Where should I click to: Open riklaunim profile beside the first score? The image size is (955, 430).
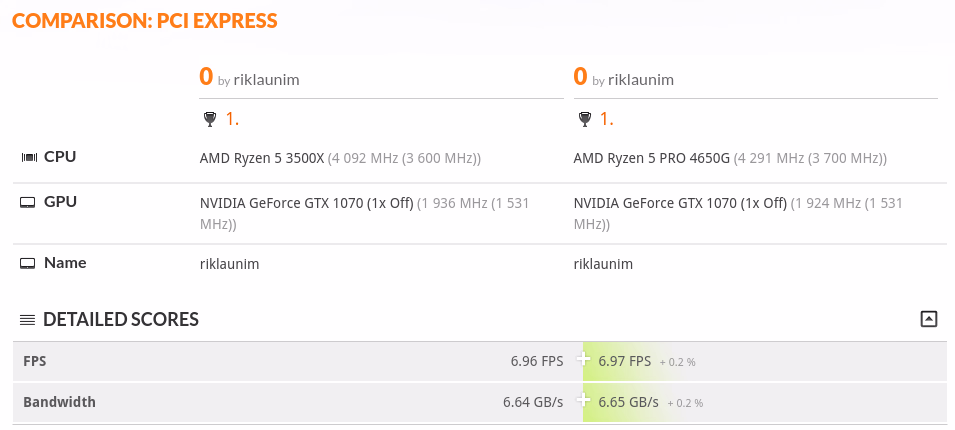[x=266, y=80]
